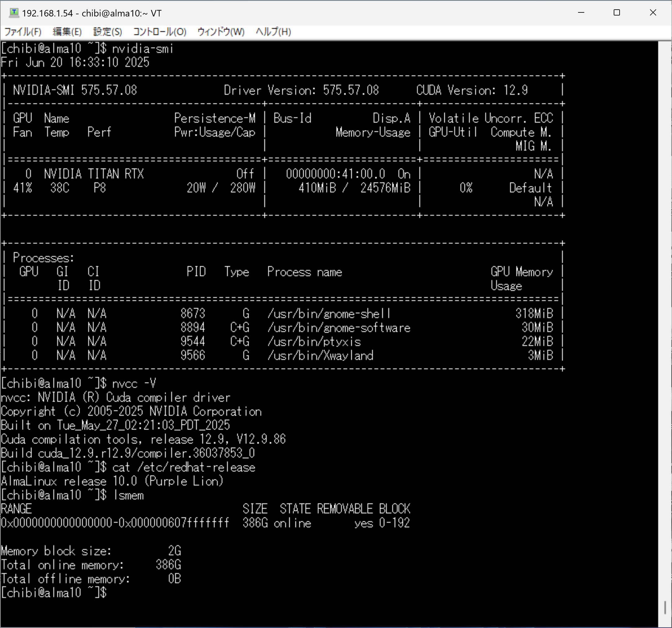Click the NVIDIA TITAN RTX GPU name text
The height and width of the screenshot is (628, 672).
[x=94, y=174]
